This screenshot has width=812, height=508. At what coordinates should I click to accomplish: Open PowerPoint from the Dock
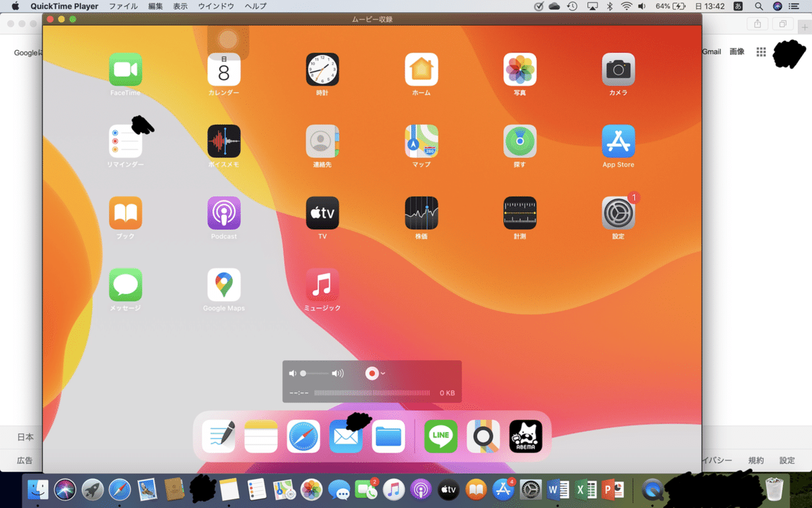(x=612, y=488)
